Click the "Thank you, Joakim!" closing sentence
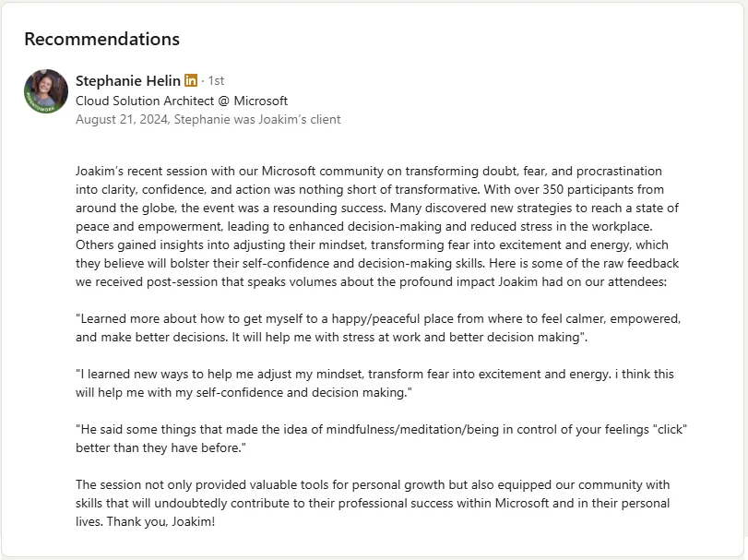 pyautogui.click(x=160, y=521)
